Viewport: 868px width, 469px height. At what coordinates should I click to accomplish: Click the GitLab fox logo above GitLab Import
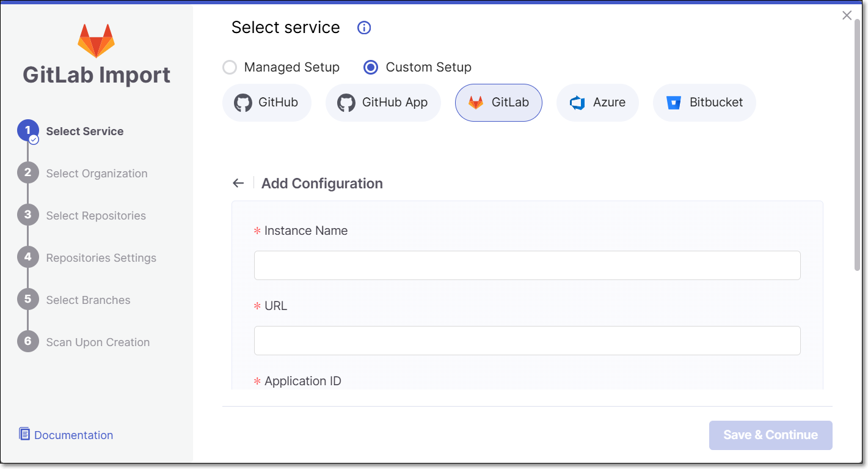pyautogui.click(x=96, y=41)
